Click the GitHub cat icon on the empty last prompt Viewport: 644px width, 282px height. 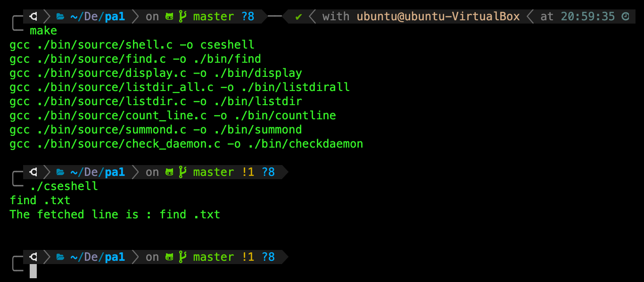coord(170,257)
